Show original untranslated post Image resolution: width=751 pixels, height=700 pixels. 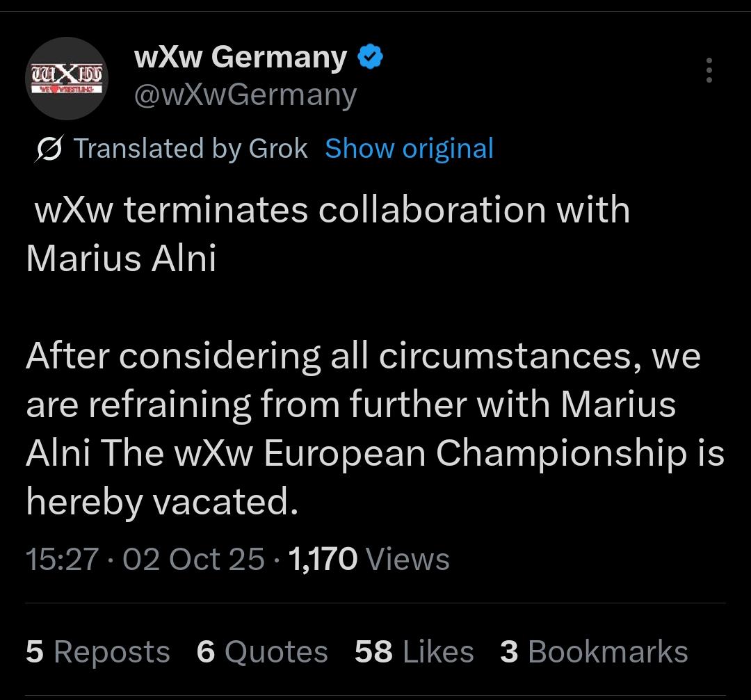point(409,148)
